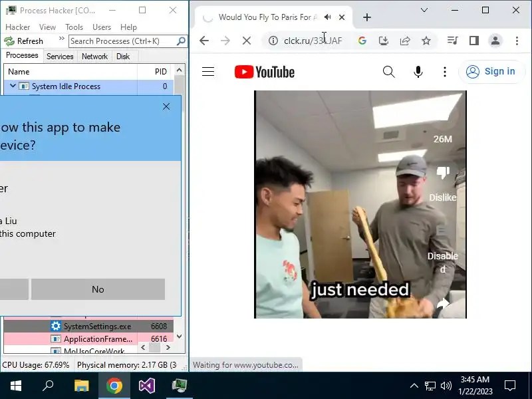The height and width of the screenshot is (399, 532).
Task: Open Windows taskbar search
Action: [x=48, y=386]
